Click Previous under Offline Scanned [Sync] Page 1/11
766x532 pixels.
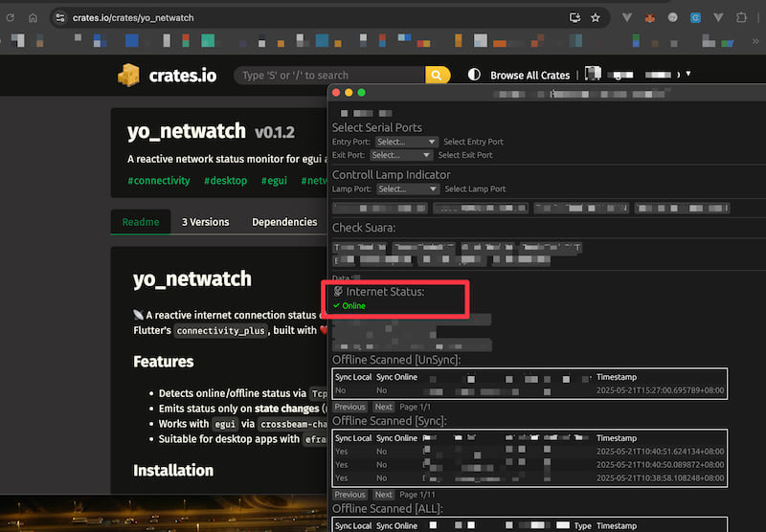point(349,495)
